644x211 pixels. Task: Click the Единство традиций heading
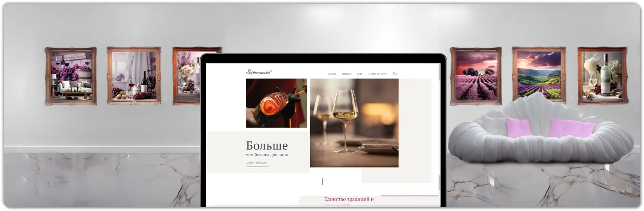coord(349,199)
